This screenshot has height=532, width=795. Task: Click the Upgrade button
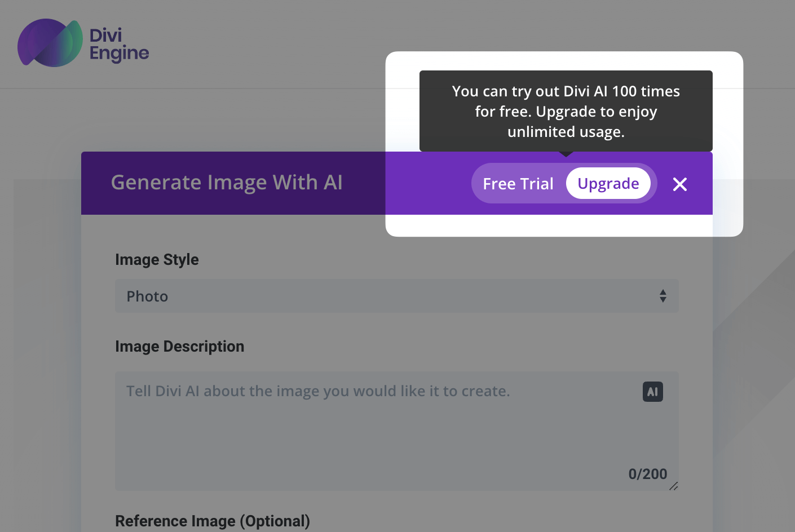[608, 183]
